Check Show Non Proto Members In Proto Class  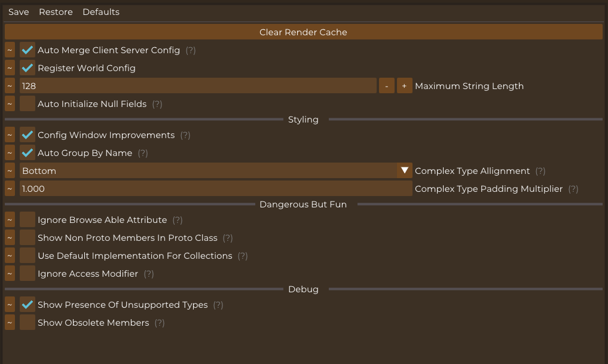click(28, 238)
